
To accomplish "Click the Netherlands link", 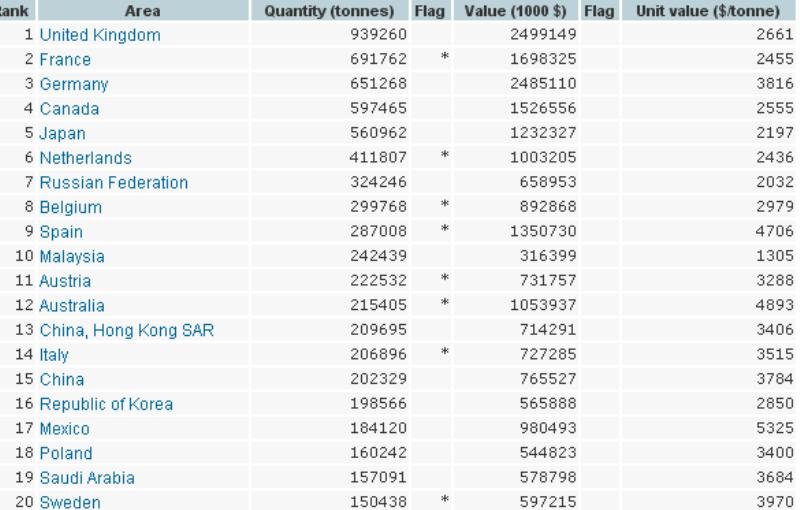I will tap(86, 158).
